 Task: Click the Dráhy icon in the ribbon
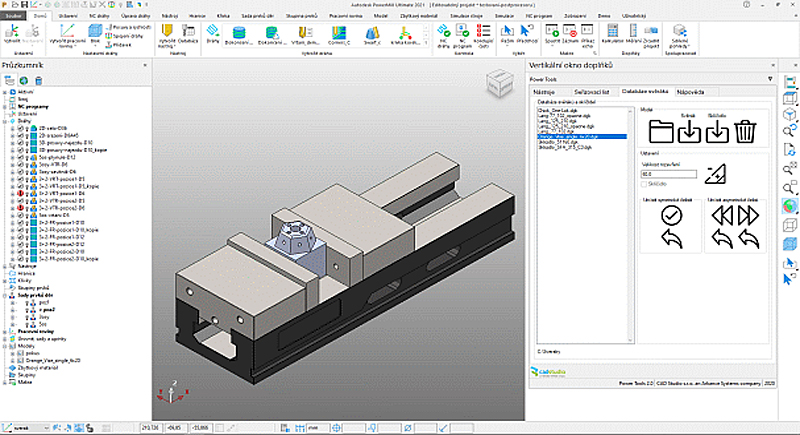pyautogui.click(x=213, y=34)
